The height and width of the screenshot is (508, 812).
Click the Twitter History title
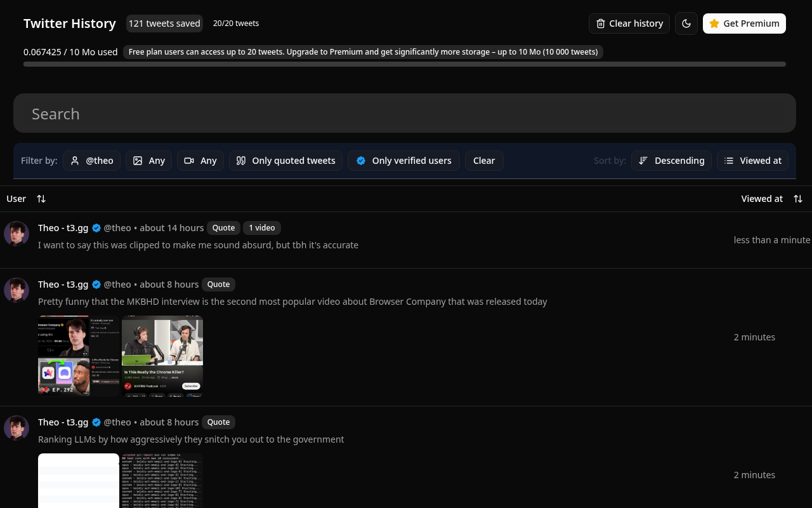70,23
